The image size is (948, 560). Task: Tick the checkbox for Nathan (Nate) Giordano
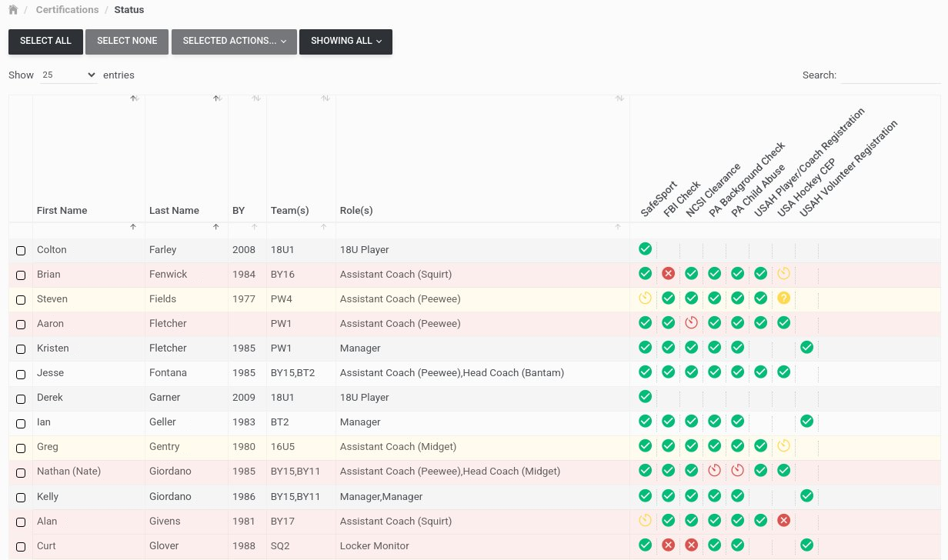tap(21, 472)
